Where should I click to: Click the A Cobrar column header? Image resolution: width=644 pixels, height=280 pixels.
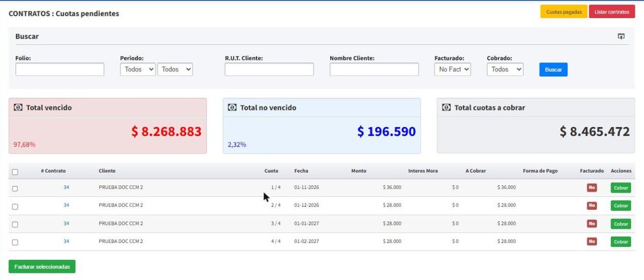coord(476,171)
